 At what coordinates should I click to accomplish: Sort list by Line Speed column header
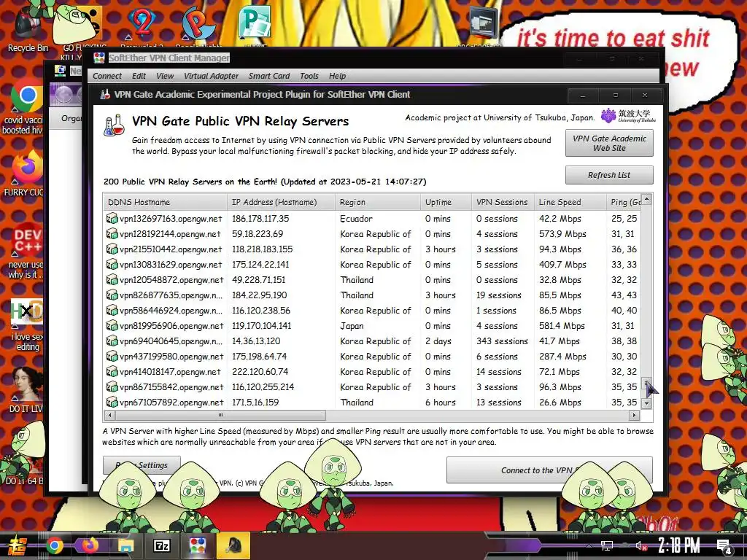pos(570,202)
